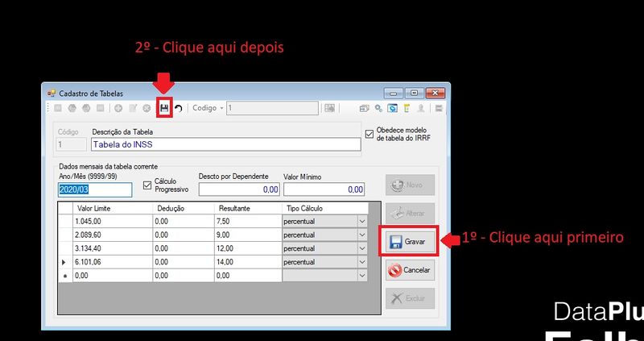Minimize the Cadastro de Tabelas window
This screenshot has width=644, height=341.
click(393, 94)
